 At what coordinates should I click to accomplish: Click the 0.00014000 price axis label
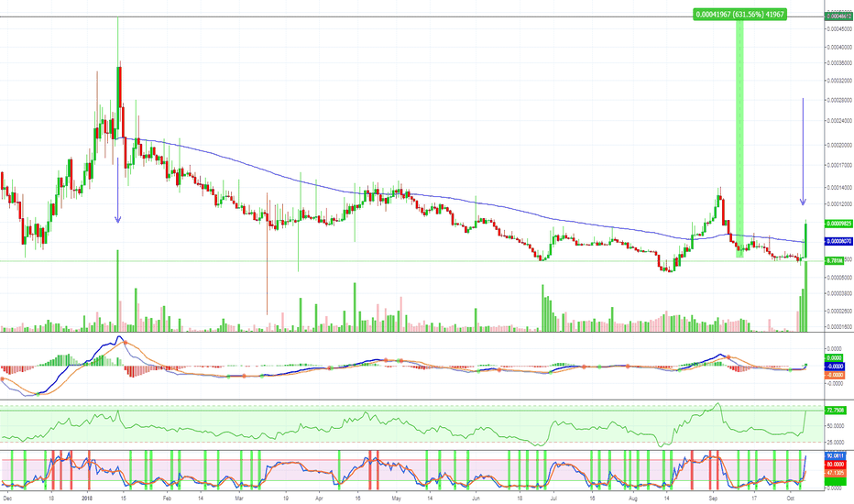pos(838,188)
